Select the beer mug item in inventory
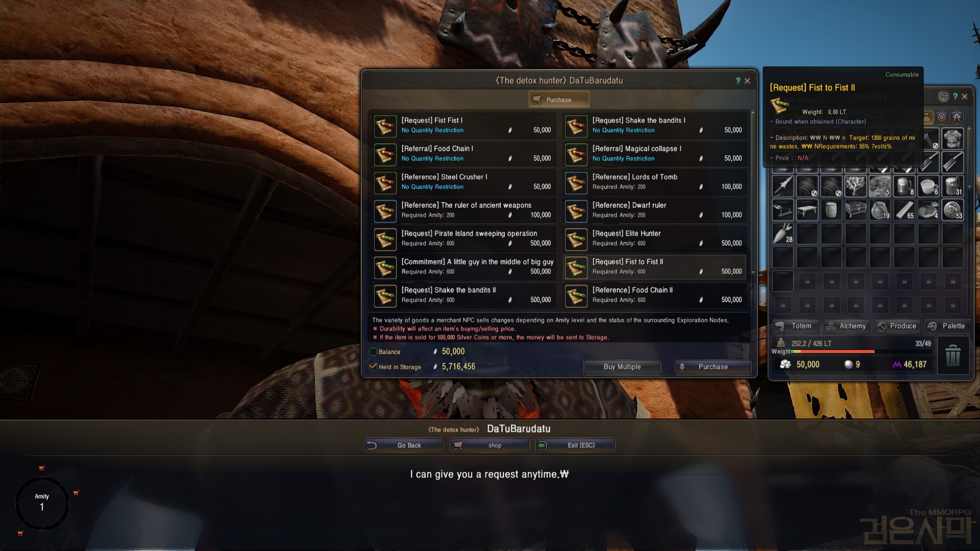Viewport: 980px width, 551px height. click(x=904, y=186)
